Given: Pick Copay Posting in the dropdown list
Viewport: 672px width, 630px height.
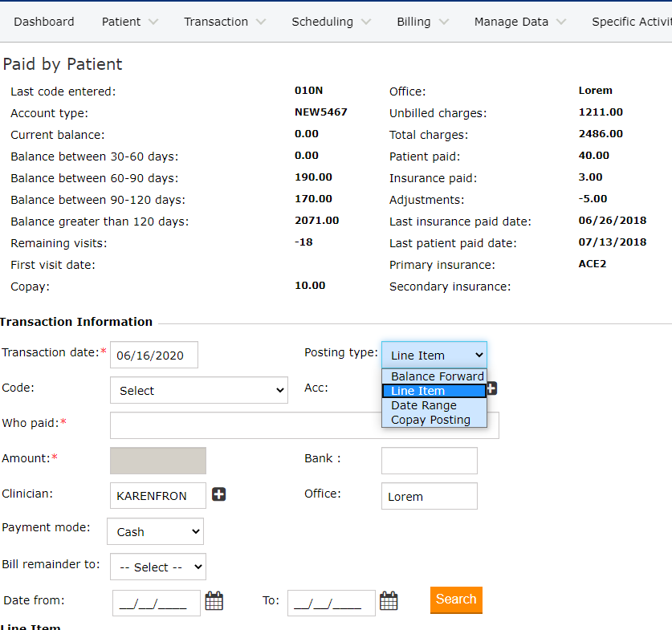Looking at the screenshot, I should pos(430,420).
